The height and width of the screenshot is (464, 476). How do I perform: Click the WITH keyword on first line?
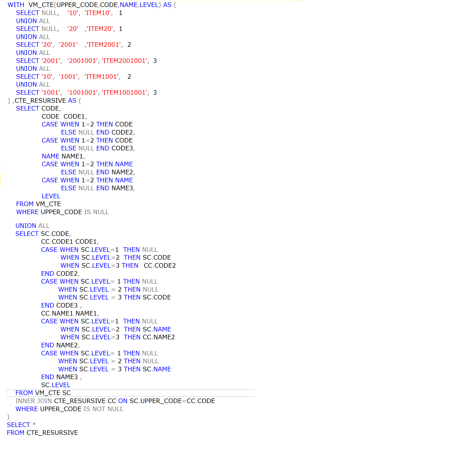[x=16, y=5]
